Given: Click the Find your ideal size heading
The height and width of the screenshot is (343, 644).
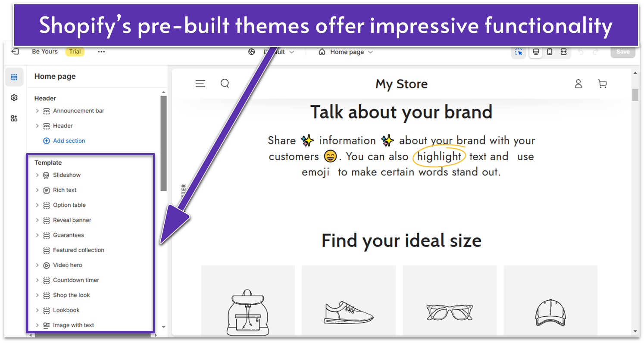Looking at the screenshot, I should [401, 240].
